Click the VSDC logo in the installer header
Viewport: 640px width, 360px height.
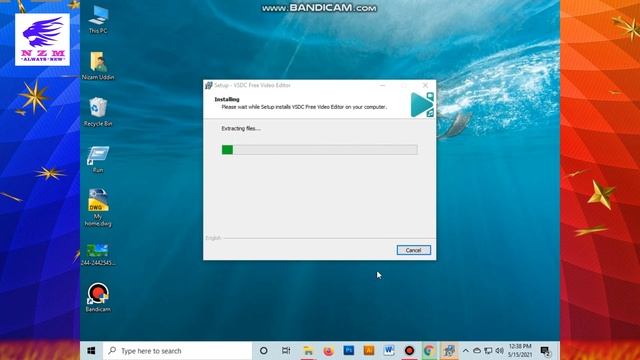[422, 104]
